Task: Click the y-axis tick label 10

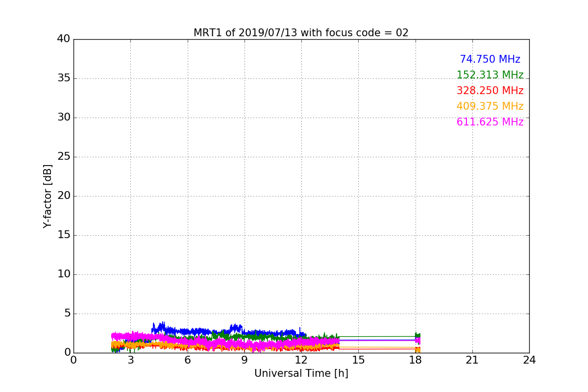Action: [x=64, y=274]
